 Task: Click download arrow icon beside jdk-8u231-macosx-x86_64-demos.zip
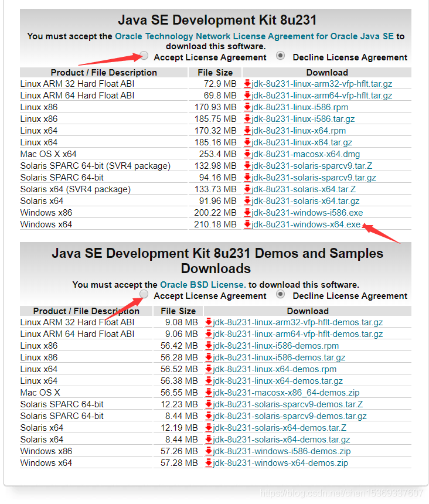pos(209,393)
